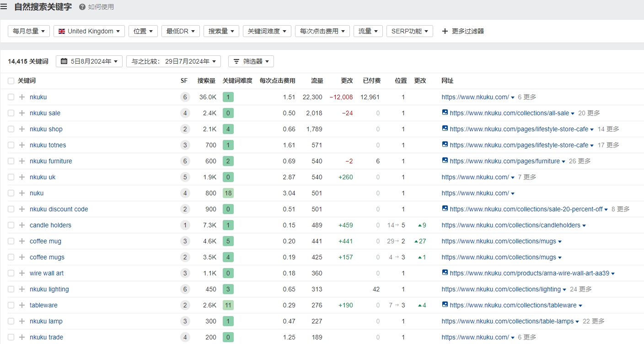Click the plus icon beside candle holders
The height and width of the screenshot is (344, 644).
click(x=22, y=225)
